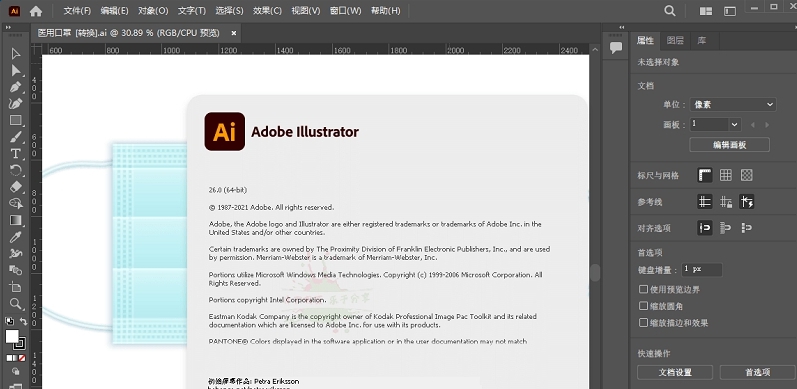Screen dimensions: 797x389
Task: Toggle third snap option in 对齐选项
Action: pyautogui.click(x=746, y=228)
